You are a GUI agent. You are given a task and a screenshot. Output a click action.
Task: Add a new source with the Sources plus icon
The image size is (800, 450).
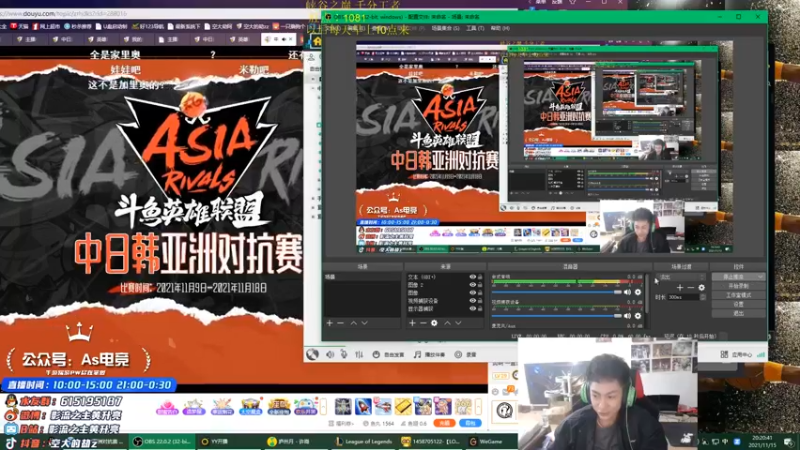[x=412, y=323]
